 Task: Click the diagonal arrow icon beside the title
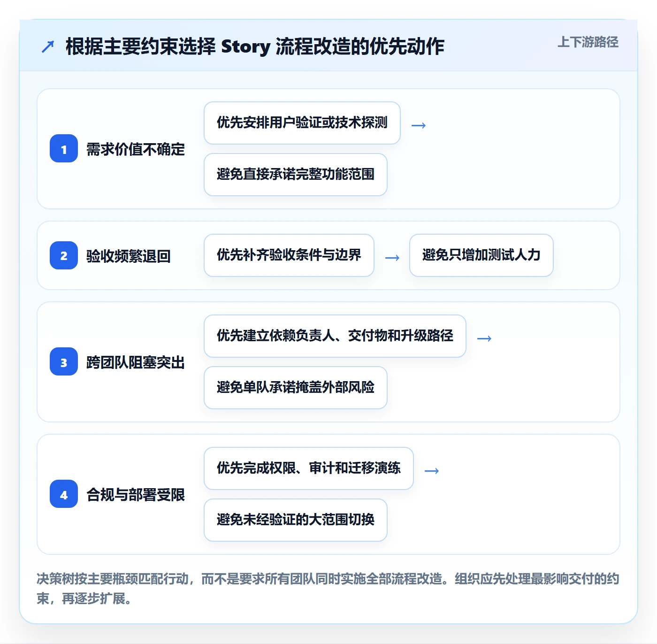tap(48, 46)
